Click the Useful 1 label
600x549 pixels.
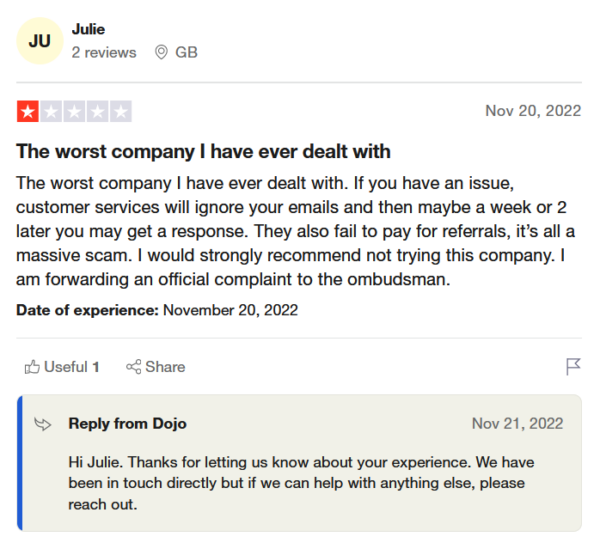[71, 367]
